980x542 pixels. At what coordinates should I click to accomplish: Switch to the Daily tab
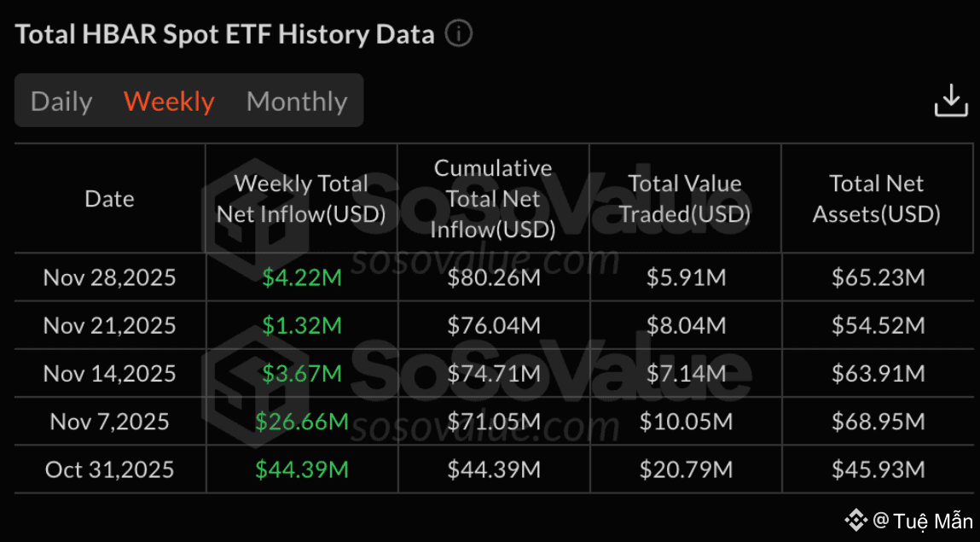coord(61,102)
